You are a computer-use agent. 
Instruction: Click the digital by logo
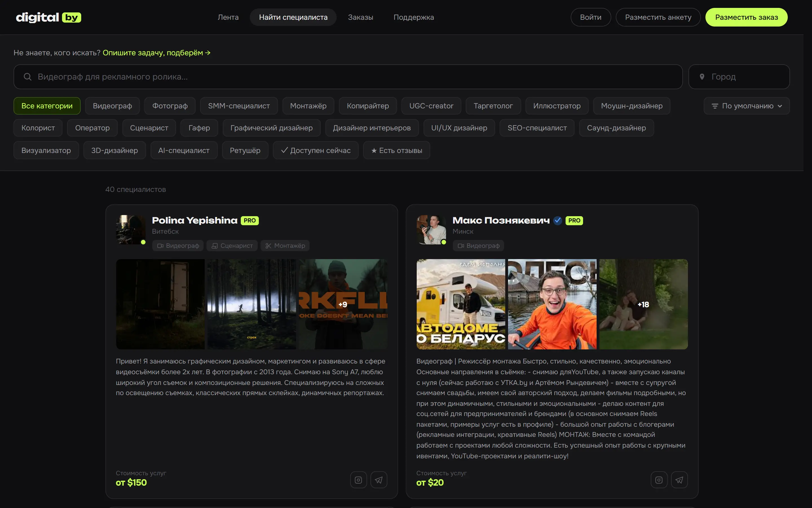click(x=49, y=17)
